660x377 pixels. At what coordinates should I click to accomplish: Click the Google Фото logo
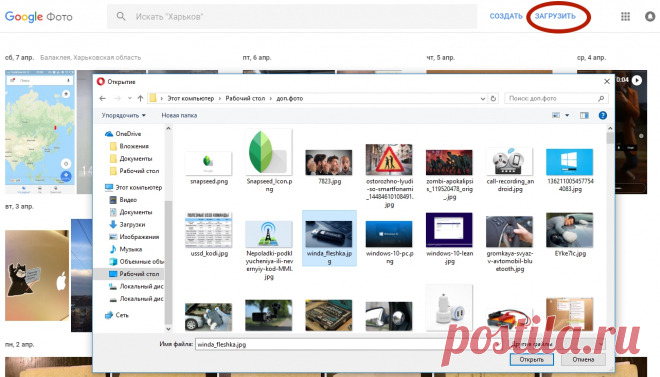point(39,17)
